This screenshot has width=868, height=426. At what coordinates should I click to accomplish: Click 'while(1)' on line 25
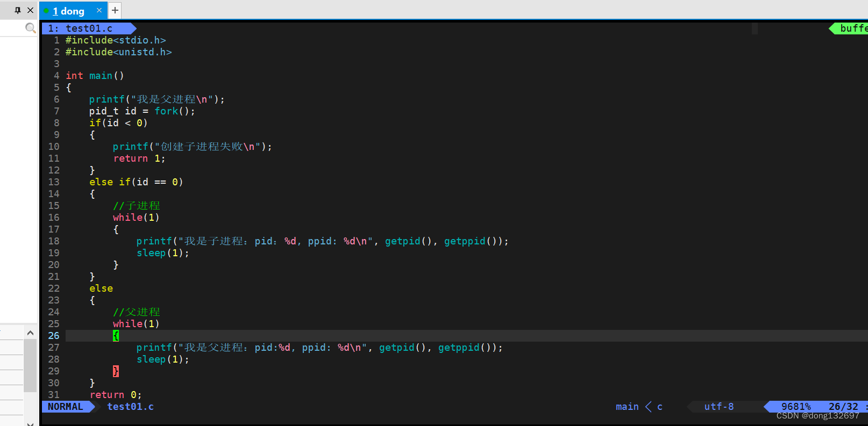(136, 324)
